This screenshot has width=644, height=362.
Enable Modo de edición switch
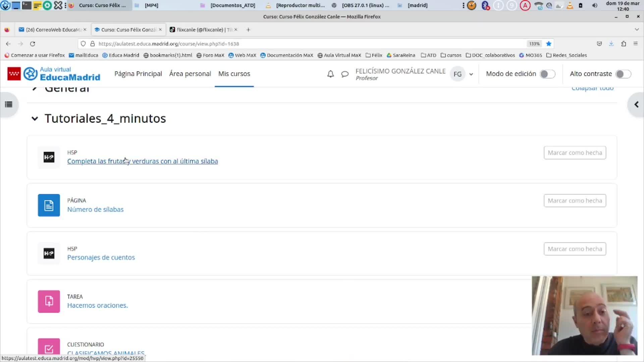547,74
